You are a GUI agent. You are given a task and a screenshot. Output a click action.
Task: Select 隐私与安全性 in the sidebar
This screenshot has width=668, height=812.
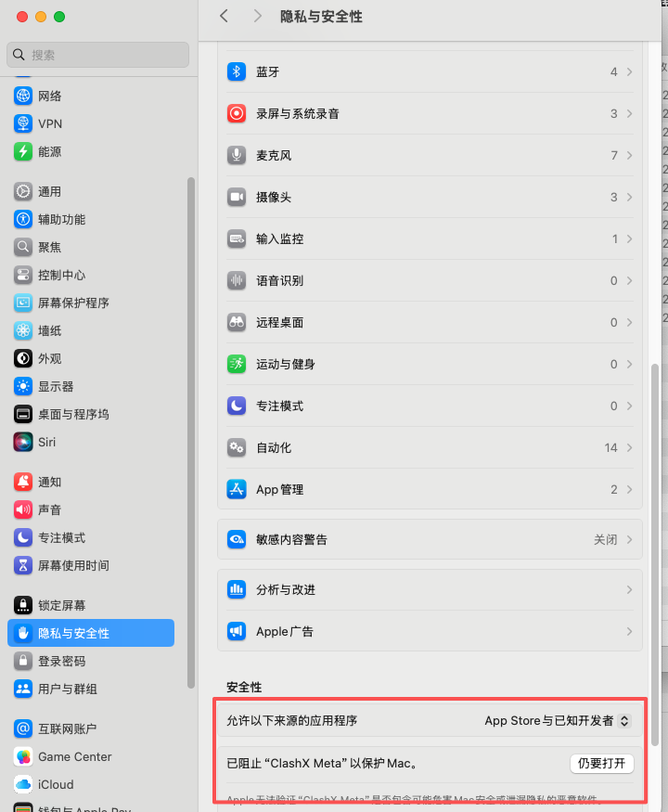pyautogui.click(x=91, y=633)
